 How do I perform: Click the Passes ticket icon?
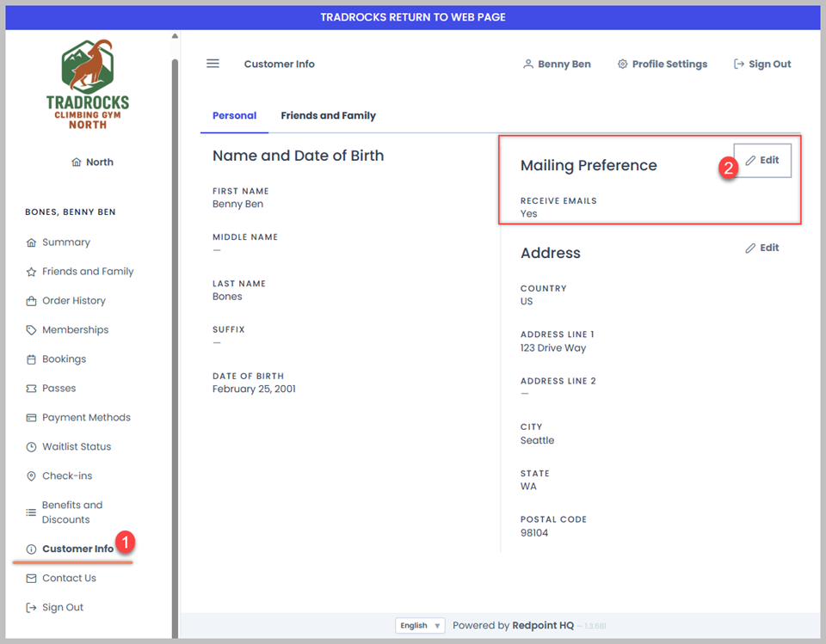tap(32, 389)
